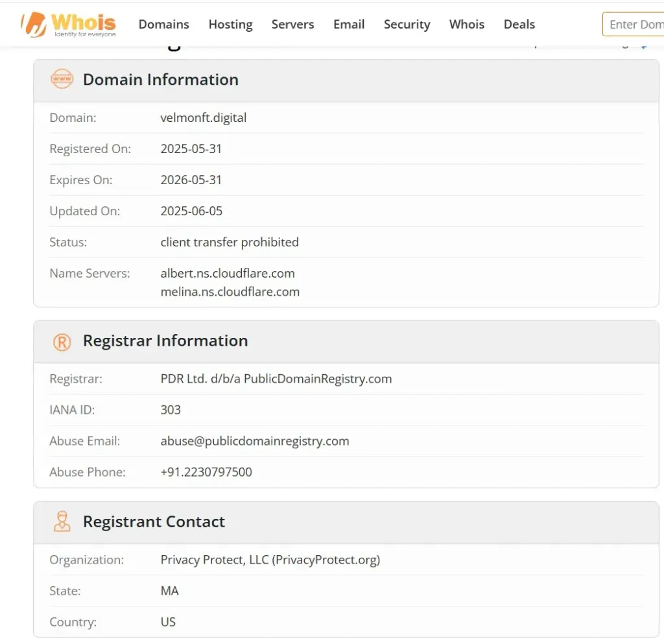Select the country value US
This screenshot has width=664, height=644.
click(x=168, y=621)
